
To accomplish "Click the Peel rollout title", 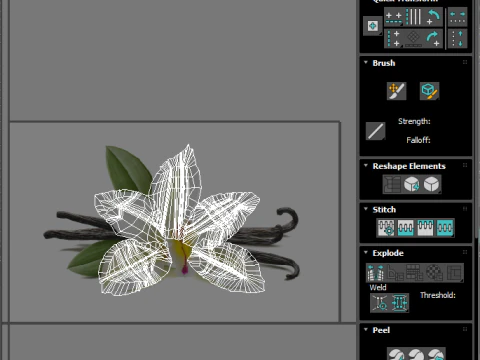I will tap(381, 330).
